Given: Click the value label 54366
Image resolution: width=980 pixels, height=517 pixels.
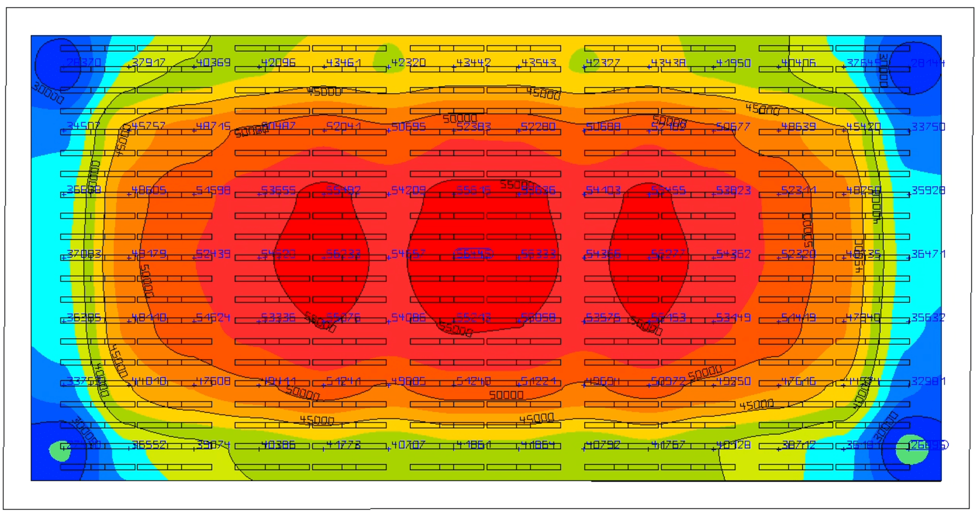Looking at the screenshot, I should [x=603, y=254].
